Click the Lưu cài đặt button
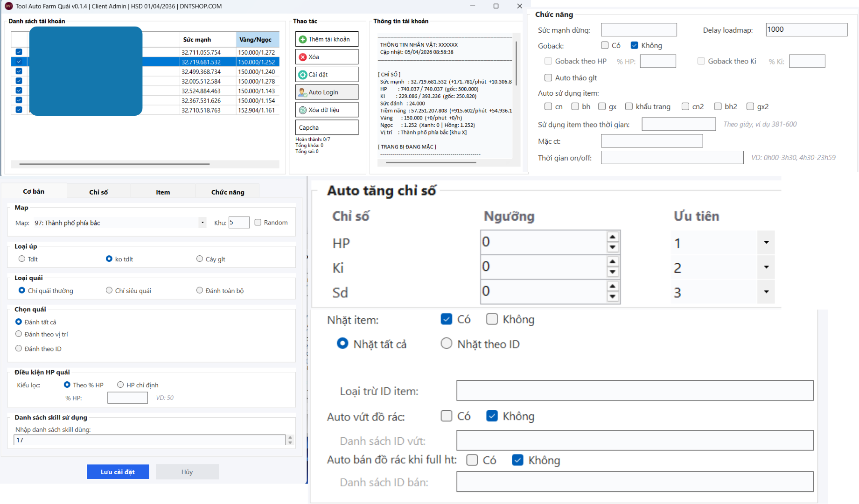This screenshot has width=859, height=504. [x=118, y=472]
